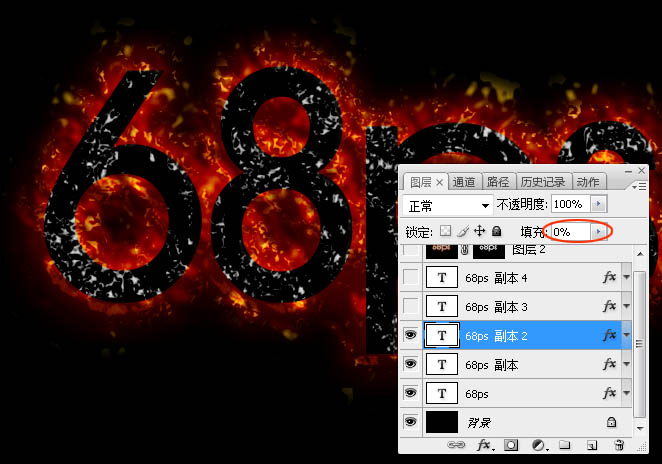Expand effects of 68ps 副本 4

point(627,277)
